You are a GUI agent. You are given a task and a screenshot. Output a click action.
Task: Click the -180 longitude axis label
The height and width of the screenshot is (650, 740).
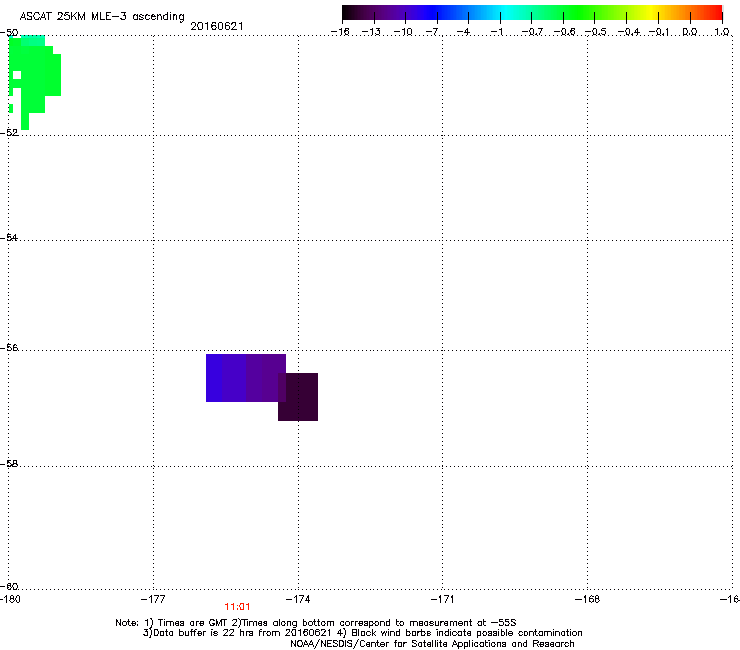(x=10, y=599)
